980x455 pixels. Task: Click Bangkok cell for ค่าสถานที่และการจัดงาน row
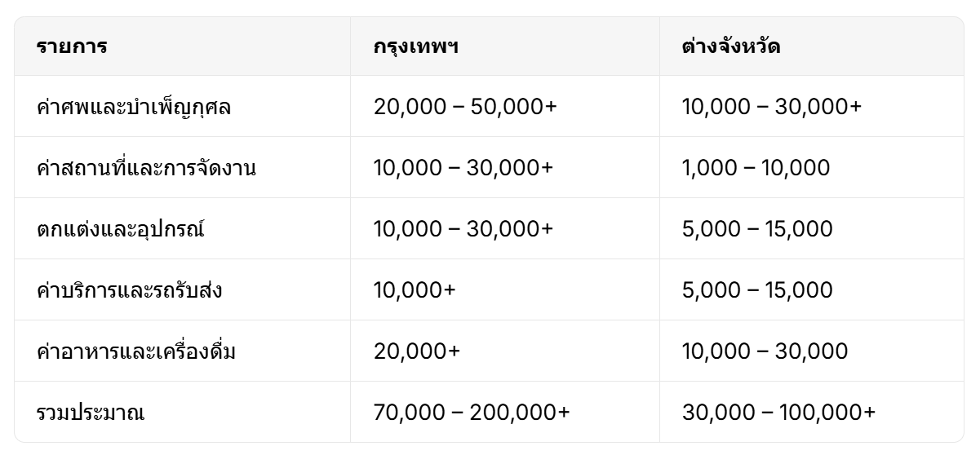click(463, 168)
